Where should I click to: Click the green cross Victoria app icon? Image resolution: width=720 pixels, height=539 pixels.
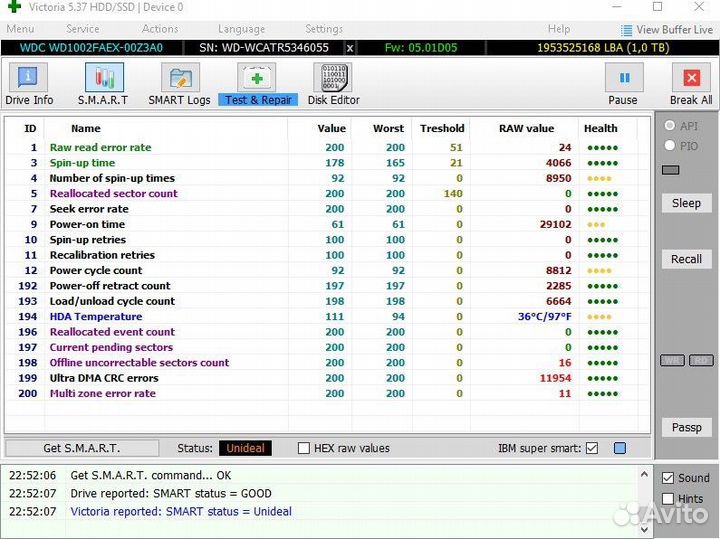click(x=14, y=7)
